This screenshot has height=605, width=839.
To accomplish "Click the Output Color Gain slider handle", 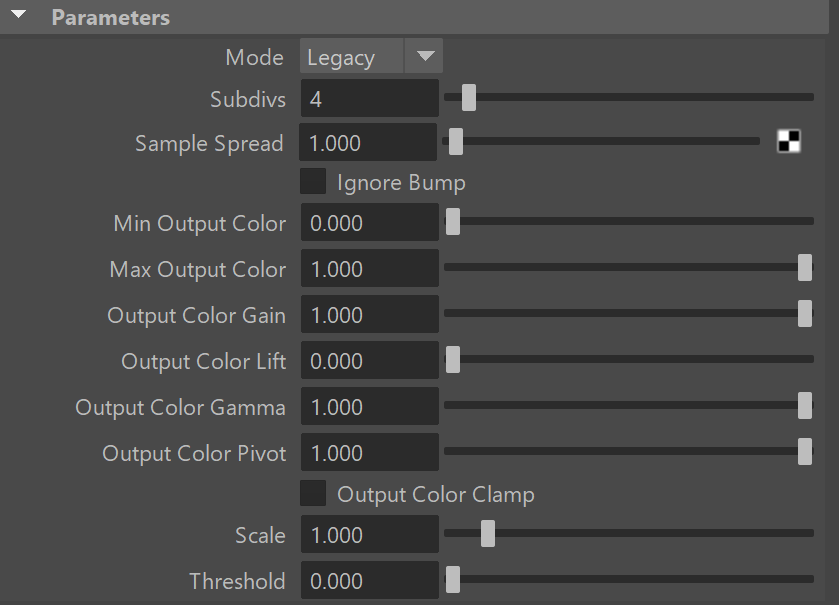I will tap(805, 313).
